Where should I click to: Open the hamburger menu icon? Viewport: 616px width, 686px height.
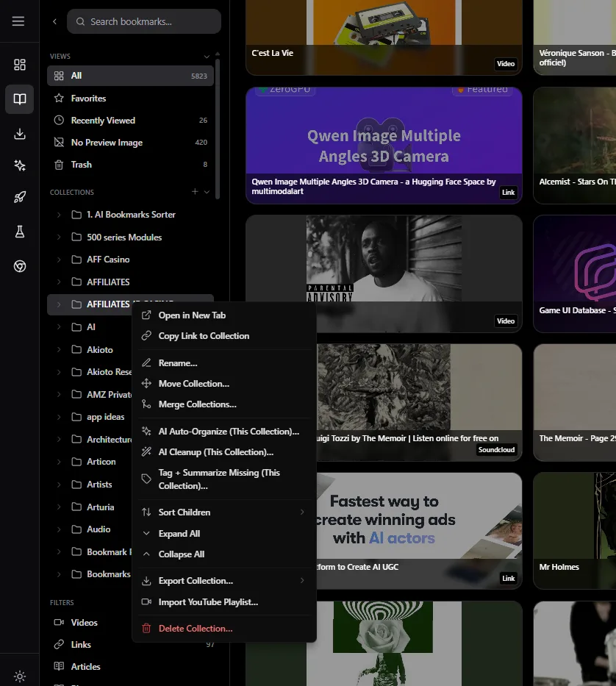18,21
